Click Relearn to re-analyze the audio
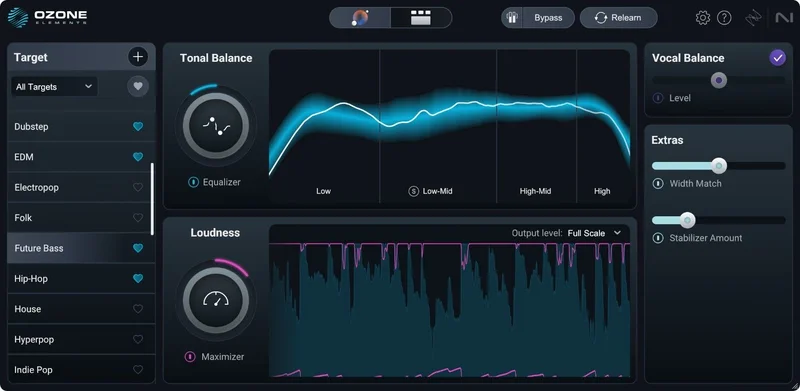Viewport: 800px width, 391px height. (x=618, y=18)
